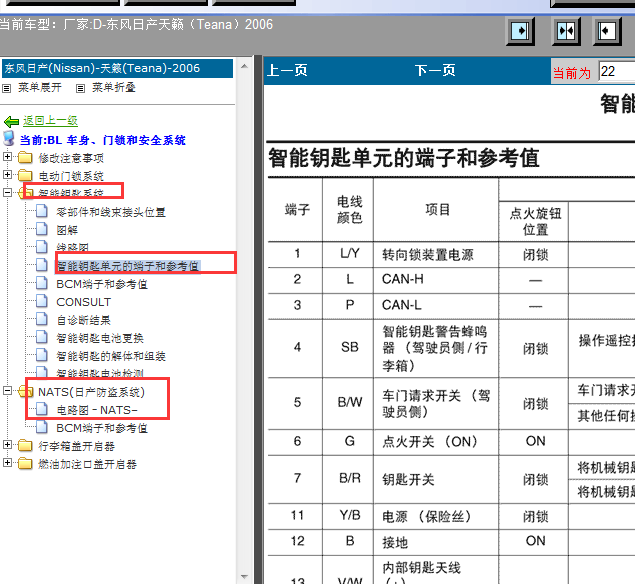
Task: Click the current page number field showing 22
Action: (x=617, y=72)
